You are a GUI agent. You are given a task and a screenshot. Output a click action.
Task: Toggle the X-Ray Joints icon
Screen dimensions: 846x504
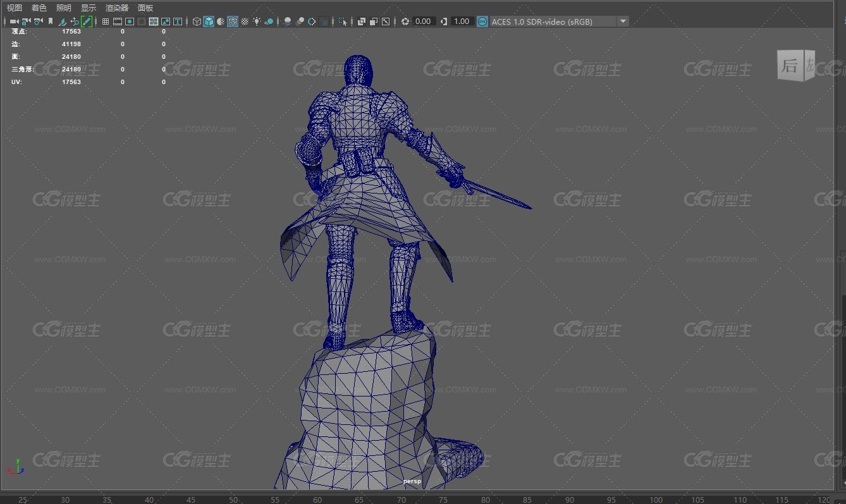point(385,22)
